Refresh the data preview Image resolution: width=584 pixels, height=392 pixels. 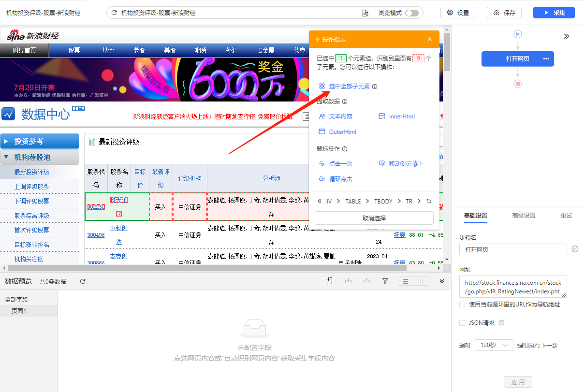tap(83, 281)
